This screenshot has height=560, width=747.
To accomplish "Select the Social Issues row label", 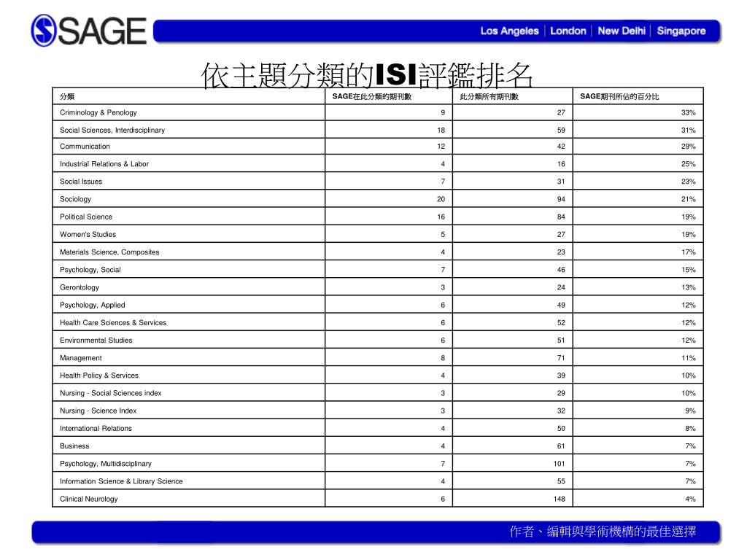I will [x=80, y=182].
